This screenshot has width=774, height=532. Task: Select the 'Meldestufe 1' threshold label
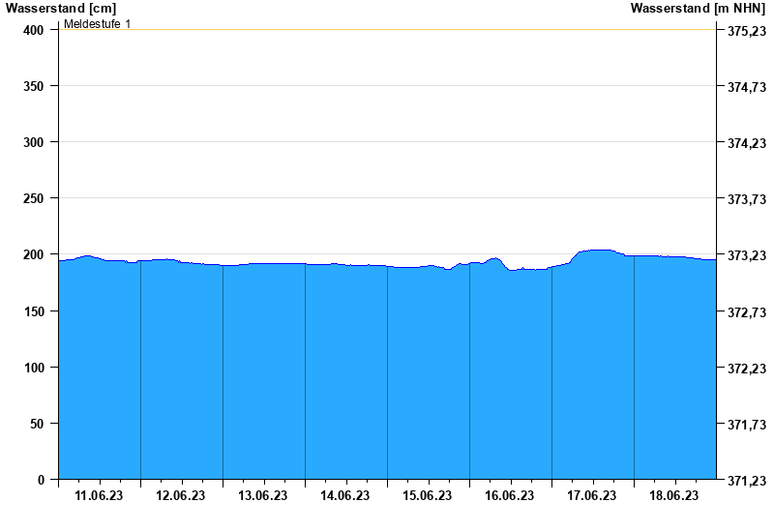click(97, 23)
